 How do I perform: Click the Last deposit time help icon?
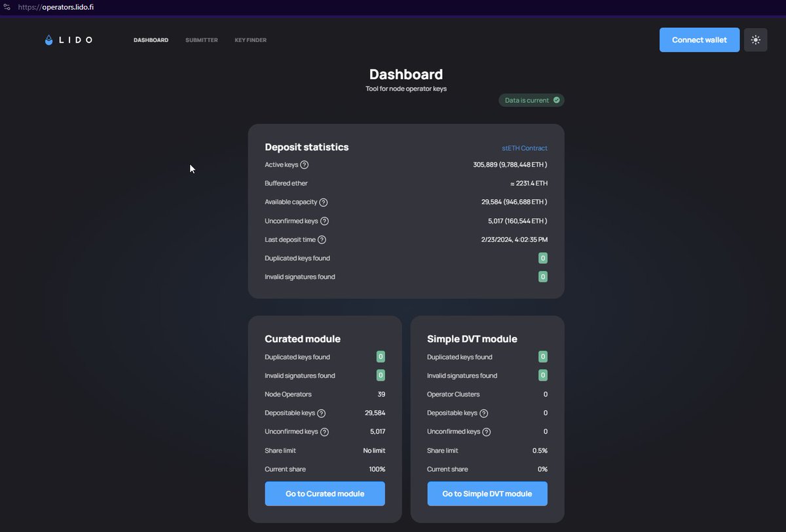pyautogui.click(x=322, y=240)
